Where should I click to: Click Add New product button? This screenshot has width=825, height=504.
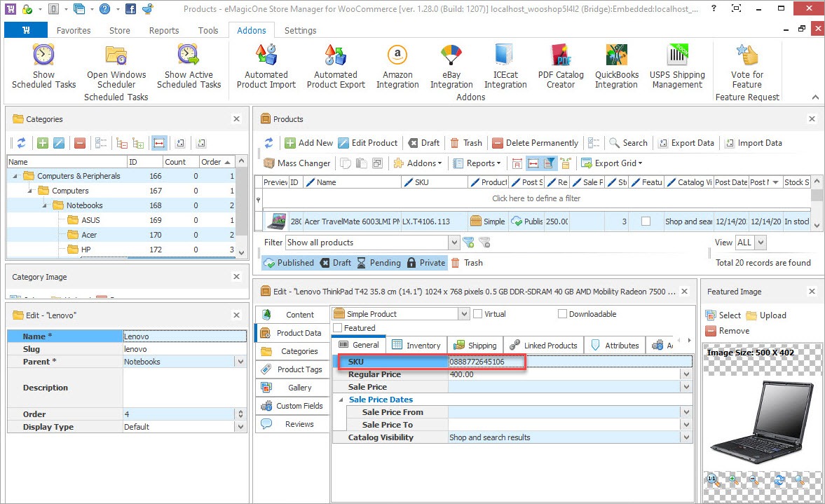tap(309, 143)
